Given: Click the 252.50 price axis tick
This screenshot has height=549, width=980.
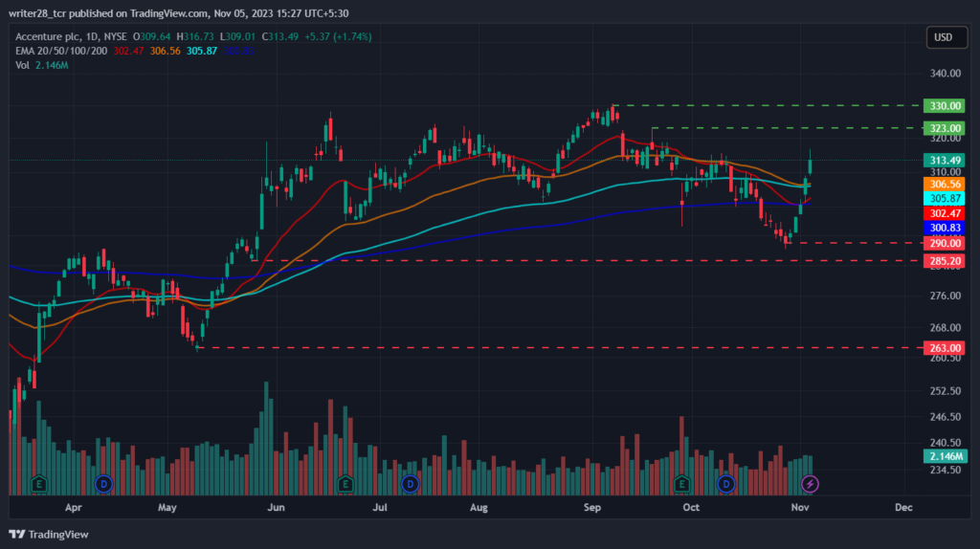Looking at the screenshot, I should pyautogui.click(x=945, y=391).
